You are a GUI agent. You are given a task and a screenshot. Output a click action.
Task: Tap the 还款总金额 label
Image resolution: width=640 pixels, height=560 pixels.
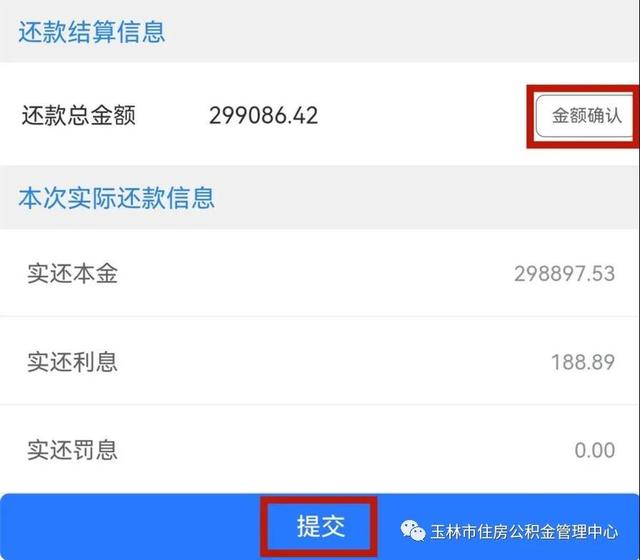78,116
